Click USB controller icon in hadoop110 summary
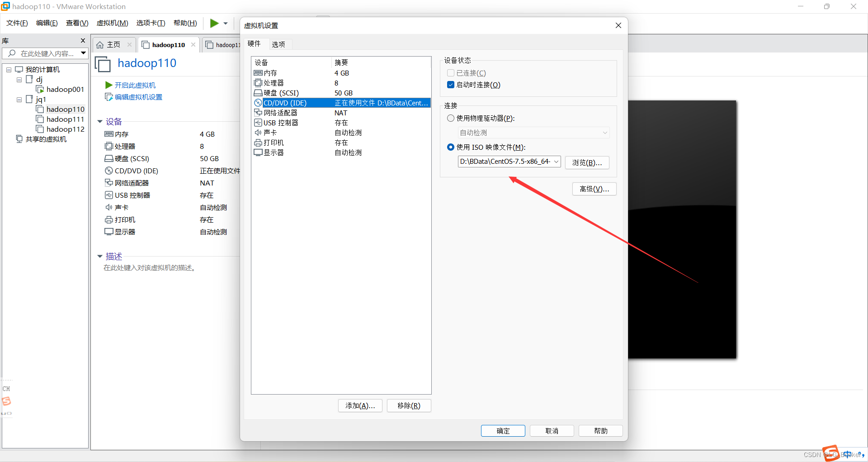Image resolution: width=868 pixels, height=462 pixels. coord(109,195)
